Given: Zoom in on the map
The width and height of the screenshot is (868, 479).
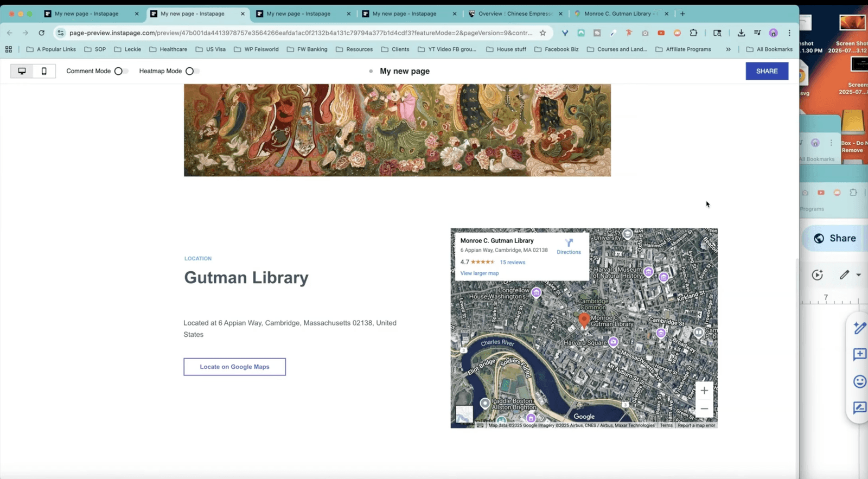Looking at the screenshot, I should pyautogui.click(x=704, y=391).
